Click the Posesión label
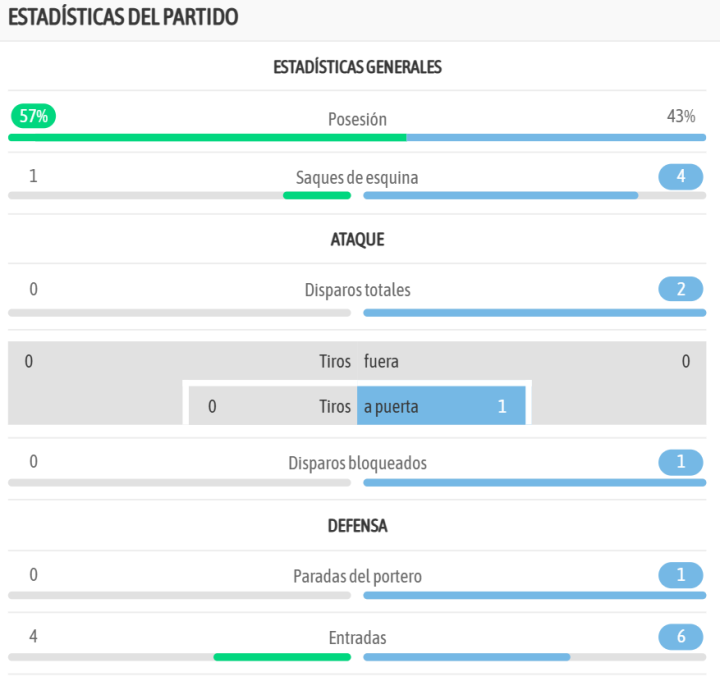The height and width of the screenshot is (681, 720). tap(357, 119)
